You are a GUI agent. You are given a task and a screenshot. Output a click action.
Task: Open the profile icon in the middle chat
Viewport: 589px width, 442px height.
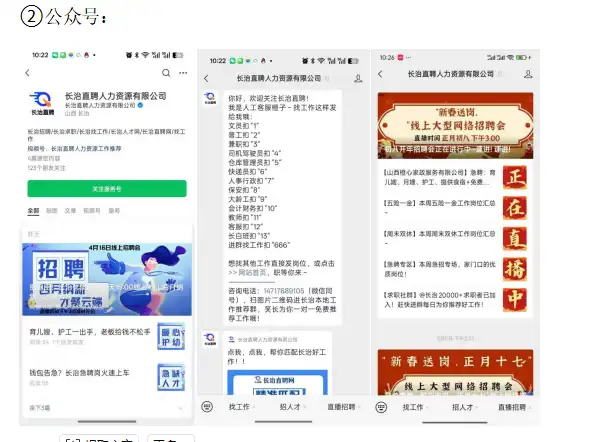358,78
